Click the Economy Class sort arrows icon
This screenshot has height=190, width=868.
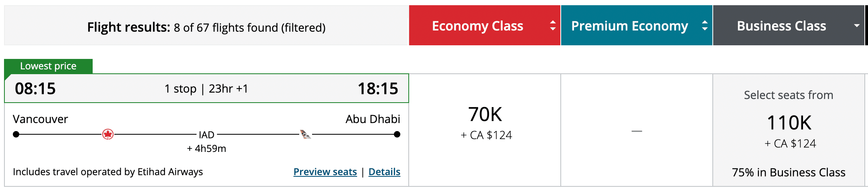pyautogui.click(x=553, y=26)
